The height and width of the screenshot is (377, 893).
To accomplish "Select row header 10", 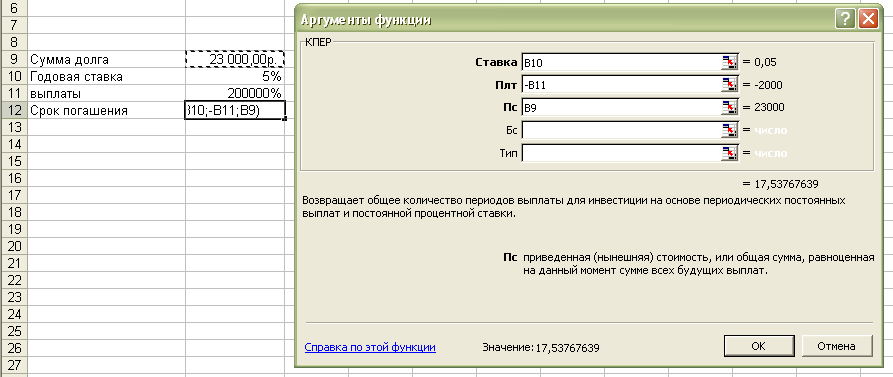I will [13, 76].
